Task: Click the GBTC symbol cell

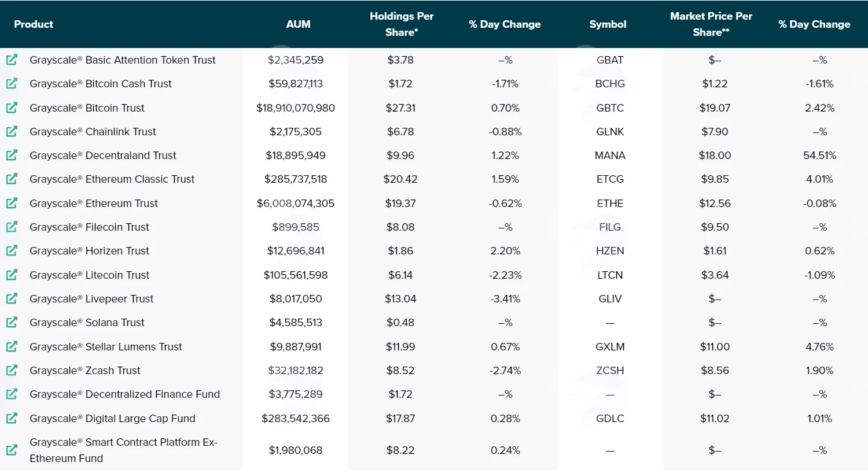Action: 610,108
